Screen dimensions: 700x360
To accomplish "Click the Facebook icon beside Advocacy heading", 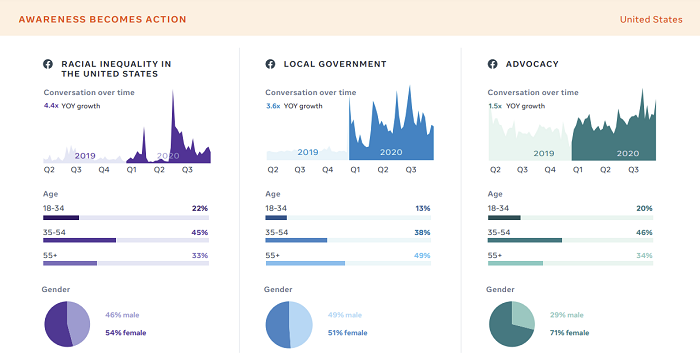I will [492, 64].
